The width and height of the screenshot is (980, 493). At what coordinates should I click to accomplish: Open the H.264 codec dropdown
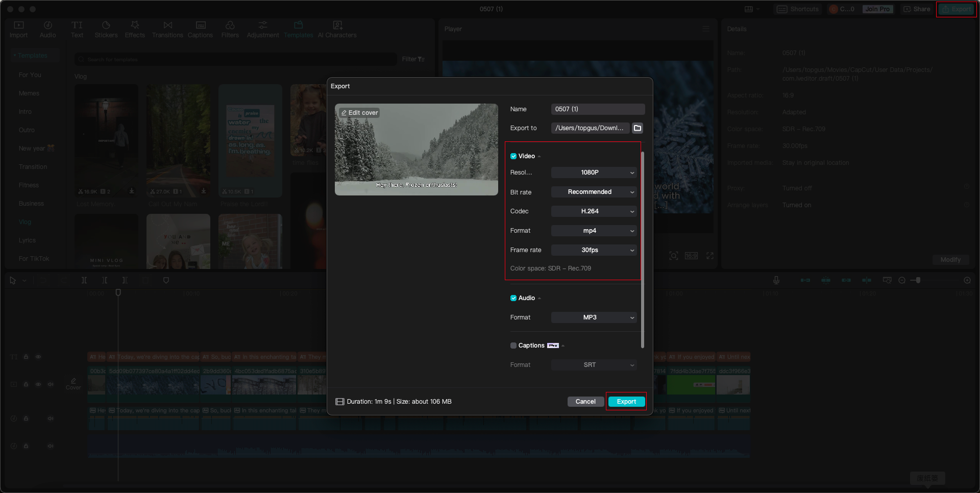pos(594,211)
